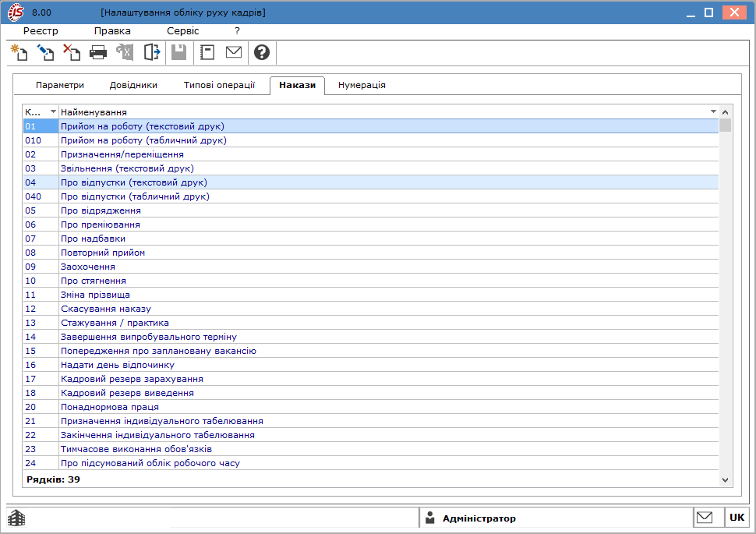This screenshot has height=534, width=756.
Task: Select the 'Про преміювання' row
Action: pos(371,225)
